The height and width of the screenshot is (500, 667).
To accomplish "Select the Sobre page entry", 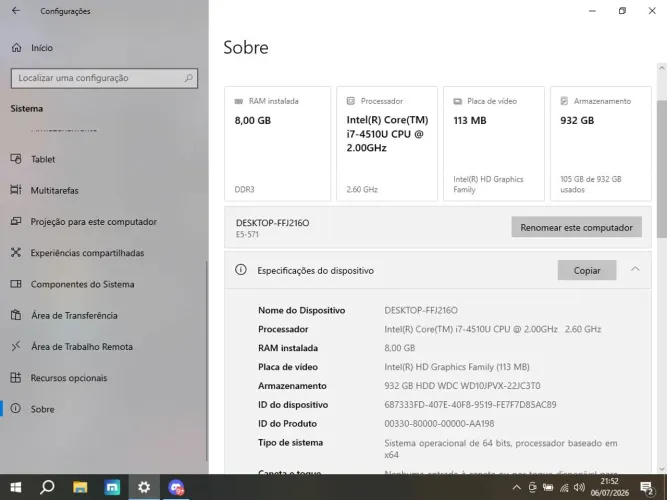I will click(104, 409).
